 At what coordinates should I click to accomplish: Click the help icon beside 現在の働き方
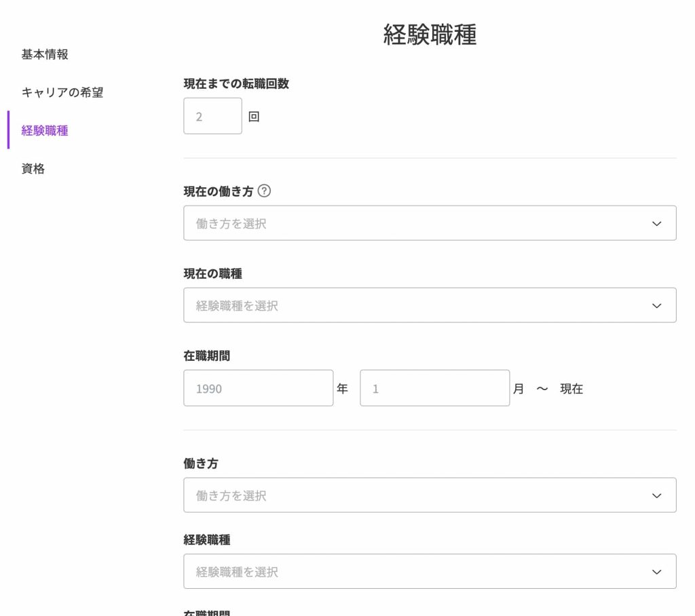pos(265,191)
